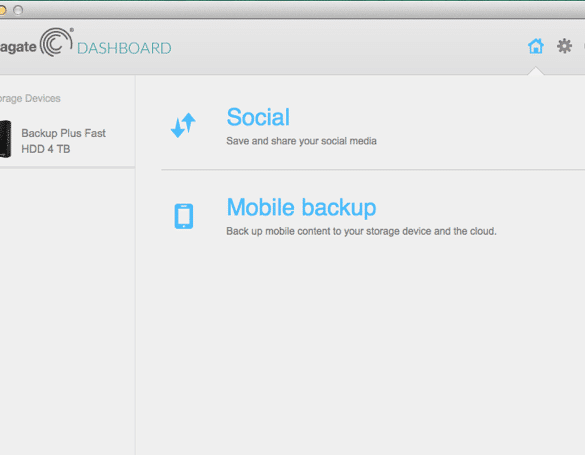Select Backup Plus Fast HDD 4 TB
The image size is (585, 455).
click(63, 141)
